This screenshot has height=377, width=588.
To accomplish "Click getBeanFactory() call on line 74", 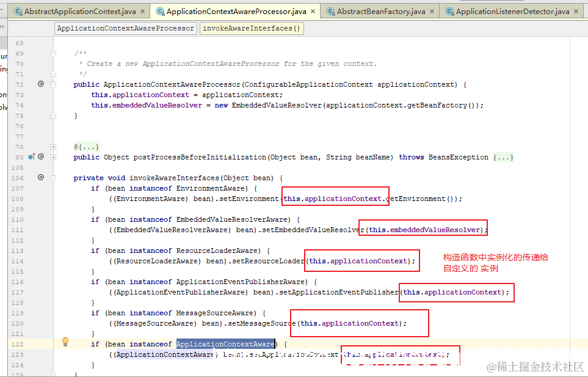I will pos(441,106).
